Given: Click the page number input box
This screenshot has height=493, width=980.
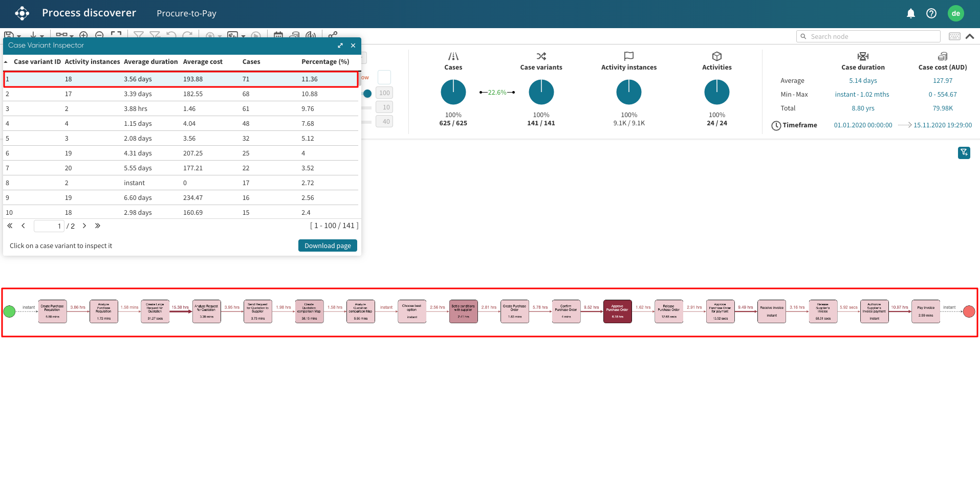Looking at the screenshot, I should coord(49,226).
